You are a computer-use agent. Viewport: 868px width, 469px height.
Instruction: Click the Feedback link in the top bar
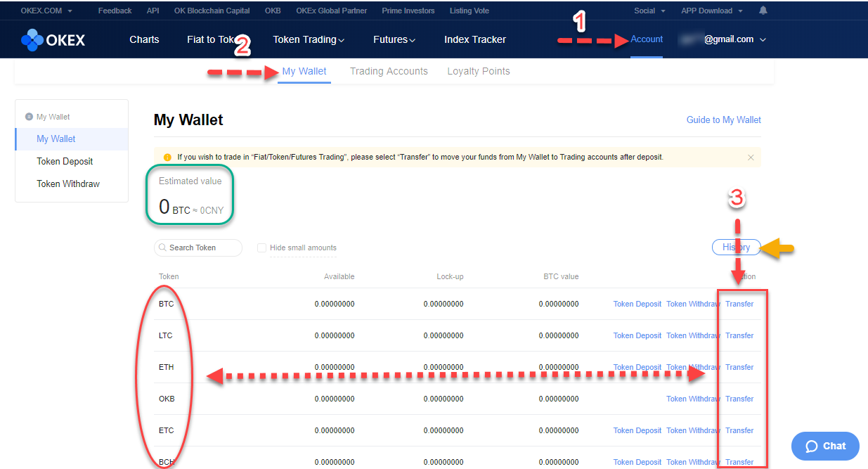[115, 11]
